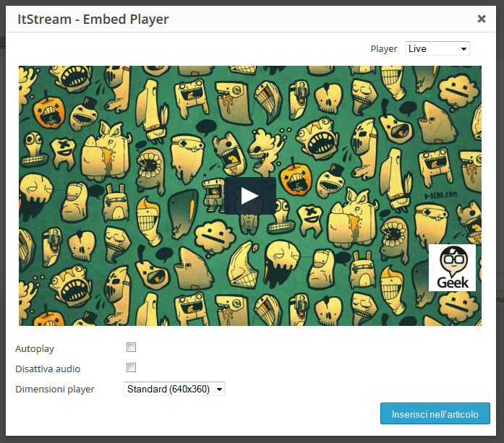Click the ItStream - Embed Player title
The height and width of the screenshot is (443, 504).
(93, 20)
